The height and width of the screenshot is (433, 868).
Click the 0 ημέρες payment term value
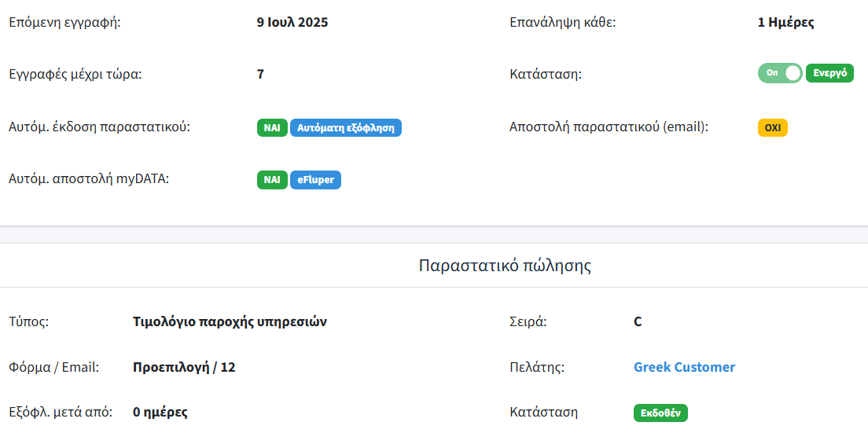tap(160, 412)
